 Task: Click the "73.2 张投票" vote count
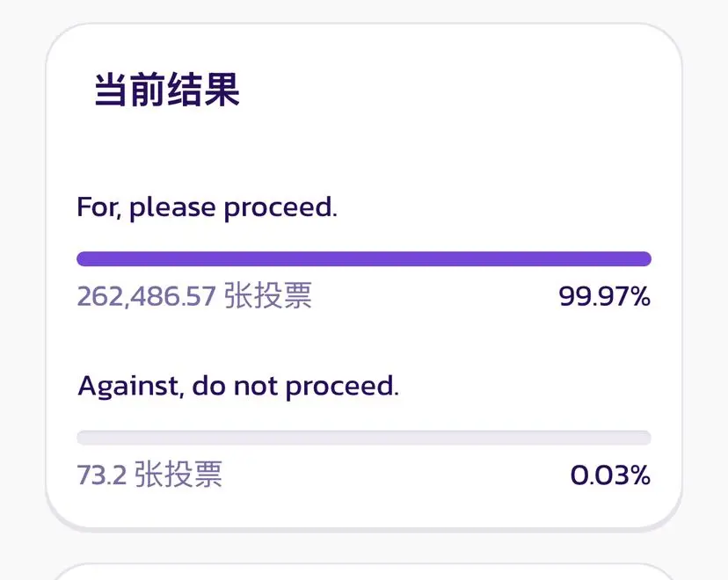(149, 475)
